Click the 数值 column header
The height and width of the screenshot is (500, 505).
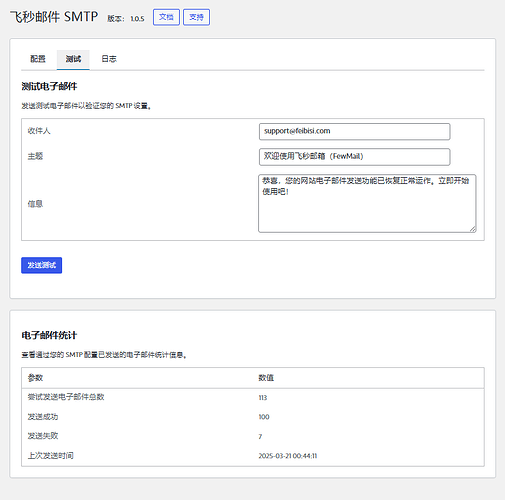coord(266,378)
